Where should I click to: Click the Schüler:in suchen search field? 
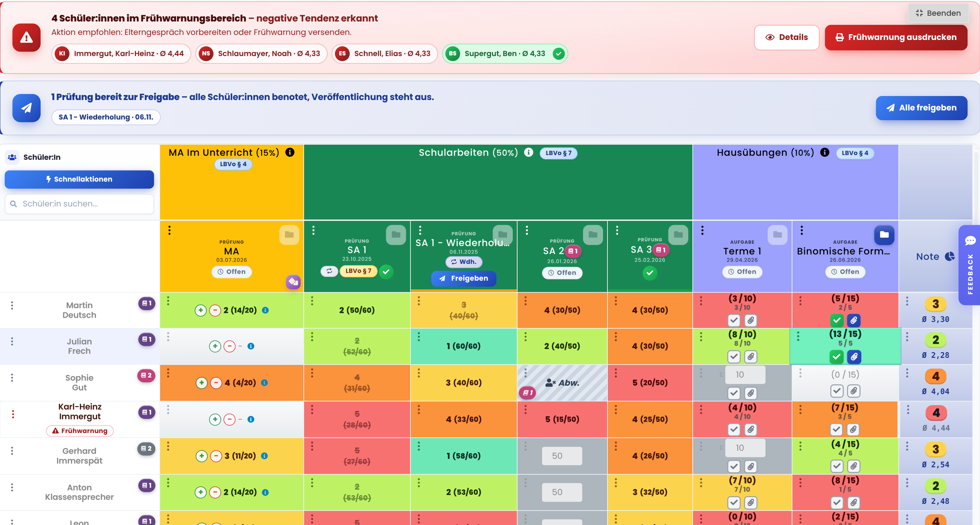tap(79, 204)
